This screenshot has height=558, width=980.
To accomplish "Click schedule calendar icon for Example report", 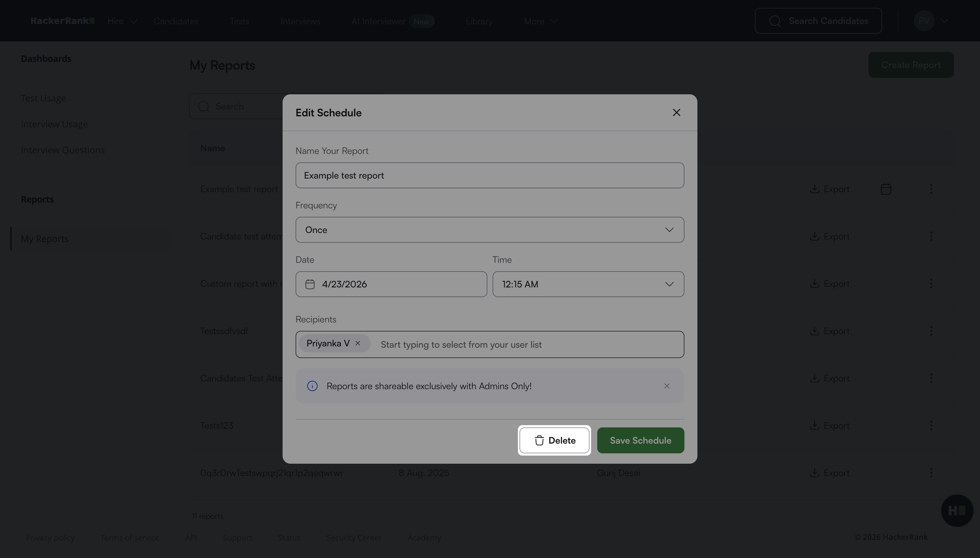I will click(886, 189).
